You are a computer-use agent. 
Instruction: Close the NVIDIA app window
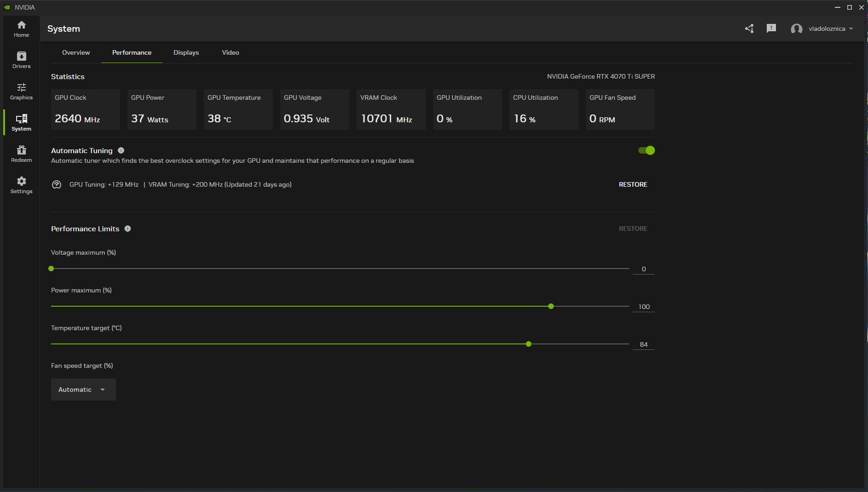[x=862, y=7]
